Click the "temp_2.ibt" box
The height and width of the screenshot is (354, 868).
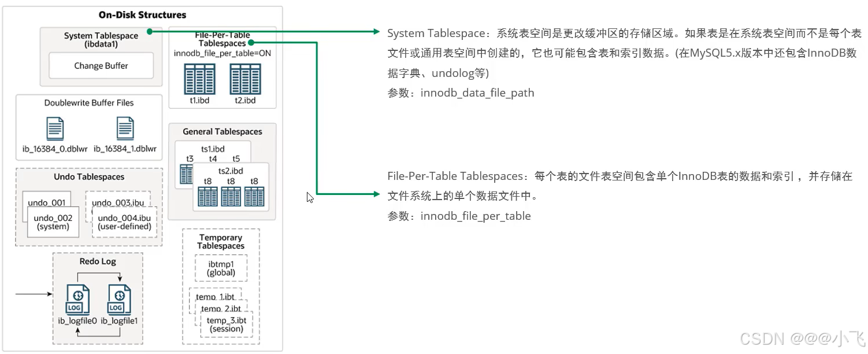221,308
